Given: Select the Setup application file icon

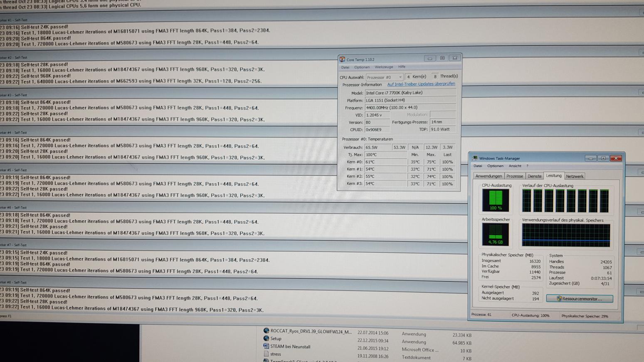Looking at the screenshot, I should coord(266,338).
